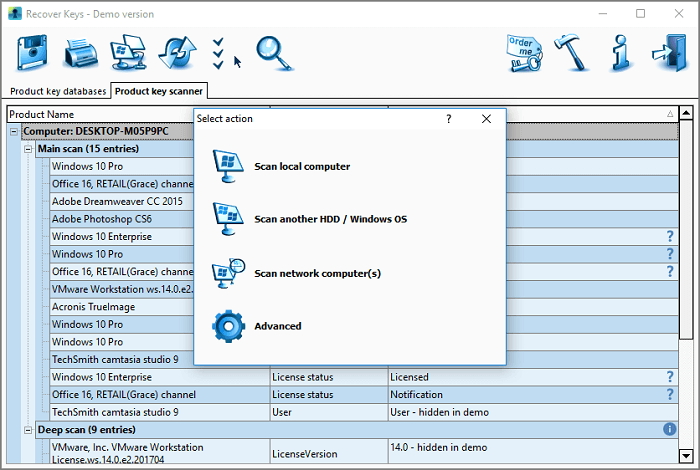Click the Info 'i' toolbar icon

[620, 52]
